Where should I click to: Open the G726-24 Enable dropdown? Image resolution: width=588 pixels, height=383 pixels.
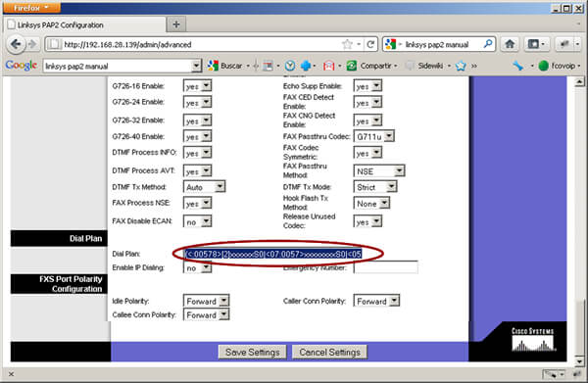[197, 102]
